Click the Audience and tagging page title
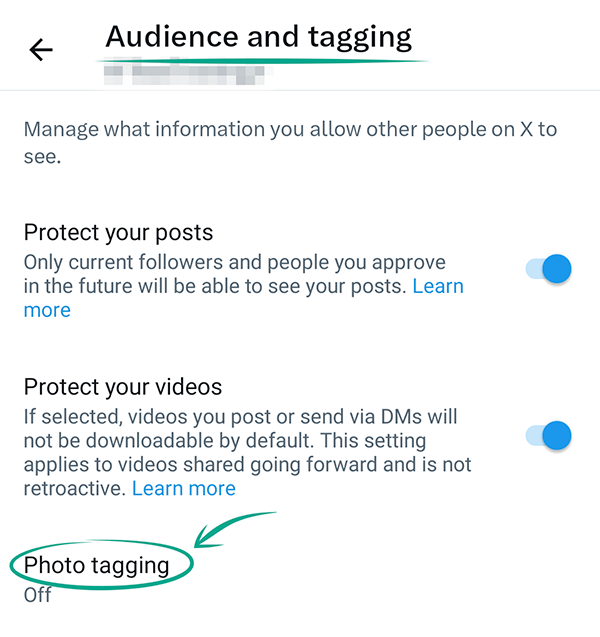This screenshot has width=600, height=637. 258,38
